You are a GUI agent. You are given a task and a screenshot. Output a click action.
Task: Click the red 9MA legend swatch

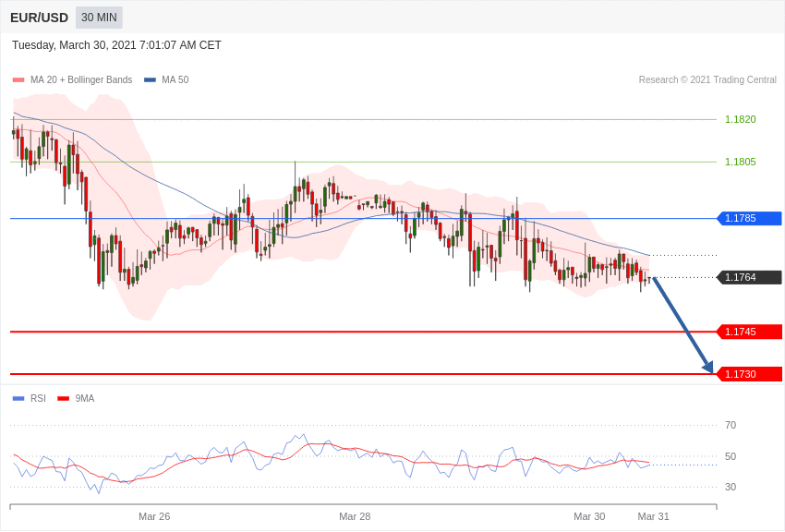(64, 399)
